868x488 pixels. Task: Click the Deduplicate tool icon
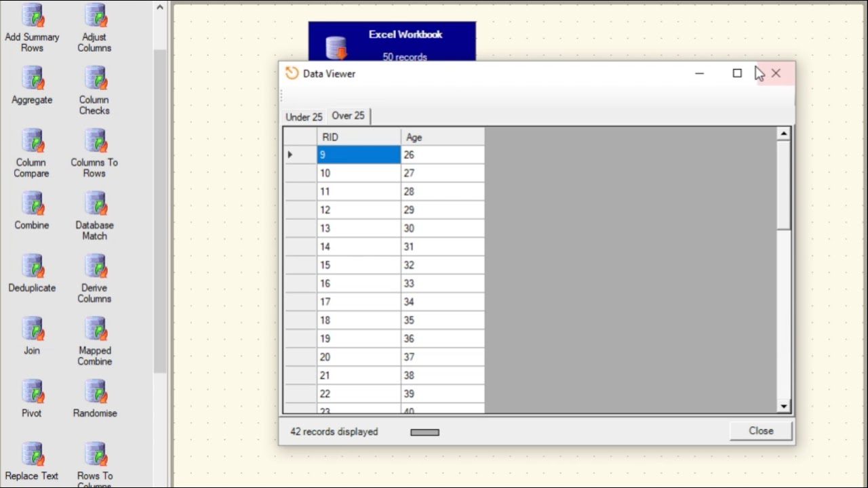pyautogui.click(x=33, y=266)
